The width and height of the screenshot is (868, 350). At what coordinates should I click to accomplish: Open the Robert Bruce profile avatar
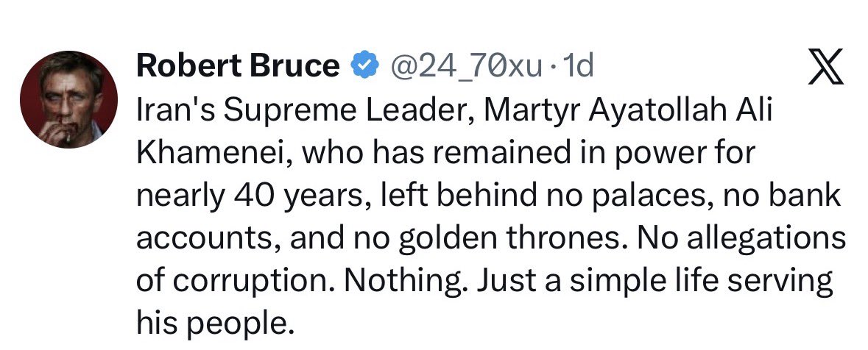tap(68, 99)
